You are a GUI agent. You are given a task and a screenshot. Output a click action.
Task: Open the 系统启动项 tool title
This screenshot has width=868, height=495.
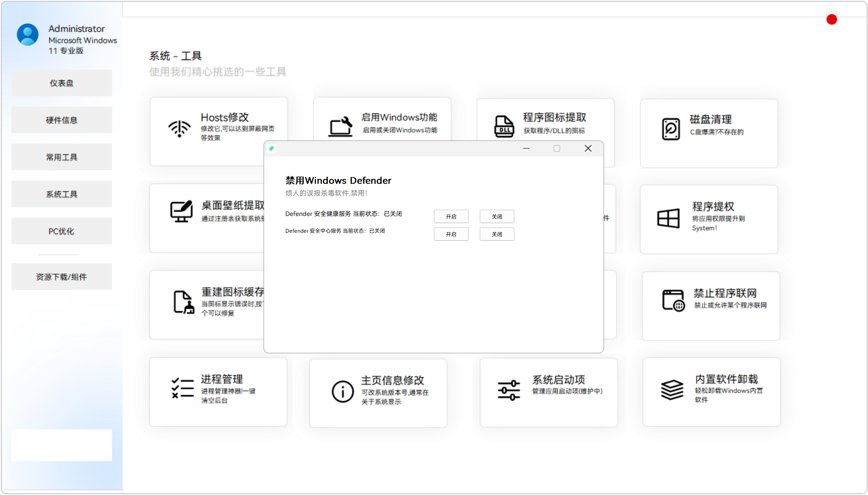click(x=558, y=380)
